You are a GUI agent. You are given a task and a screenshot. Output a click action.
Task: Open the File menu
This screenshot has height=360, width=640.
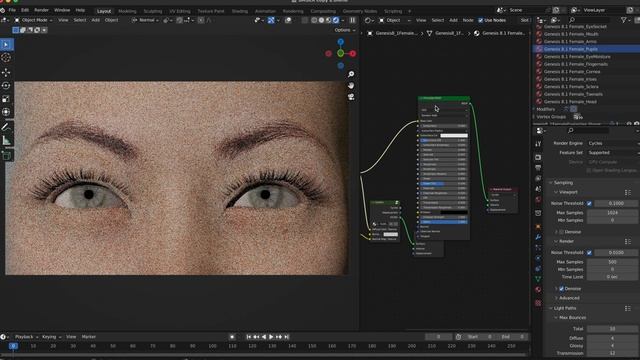pyautogui.click(x=12, y=10)
